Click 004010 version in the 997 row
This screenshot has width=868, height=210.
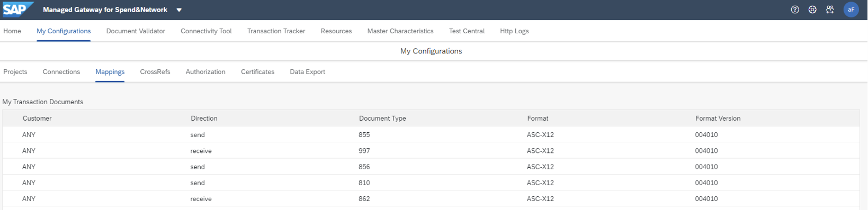click(706, 151)
